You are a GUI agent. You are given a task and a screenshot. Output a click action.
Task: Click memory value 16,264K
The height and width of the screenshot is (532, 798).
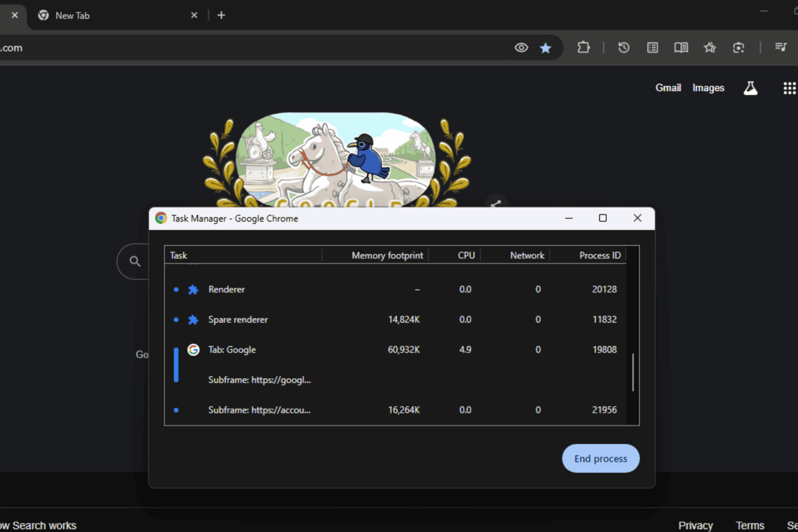tap(404, 410)
